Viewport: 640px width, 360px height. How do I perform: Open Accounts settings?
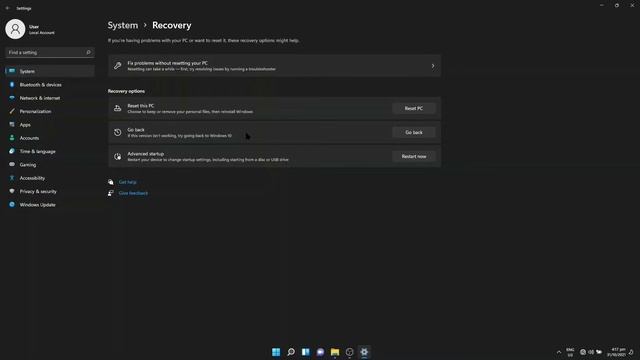coord(49,138)
